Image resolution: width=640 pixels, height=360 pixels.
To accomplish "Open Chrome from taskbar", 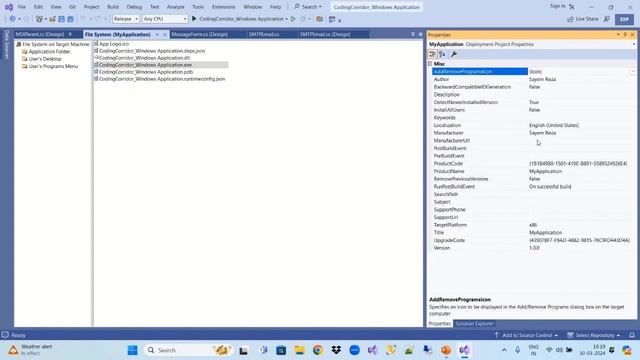I will coord(318,350).
